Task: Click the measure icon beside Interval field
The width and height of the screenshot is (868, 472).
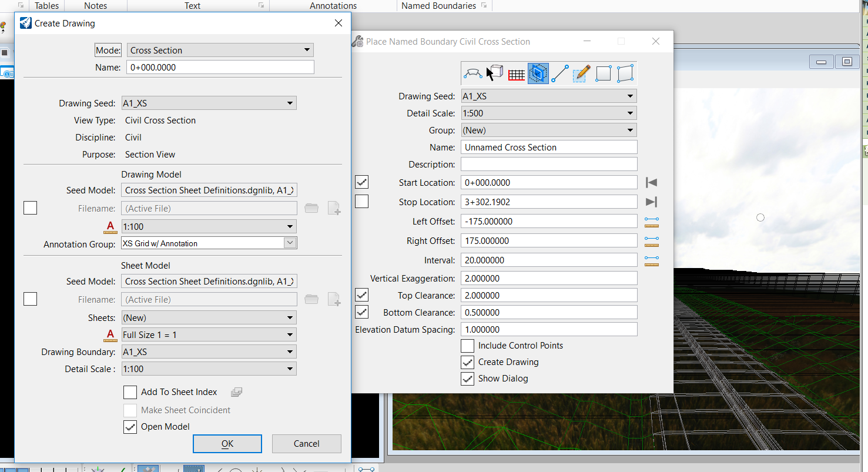Action: point(651,260)
